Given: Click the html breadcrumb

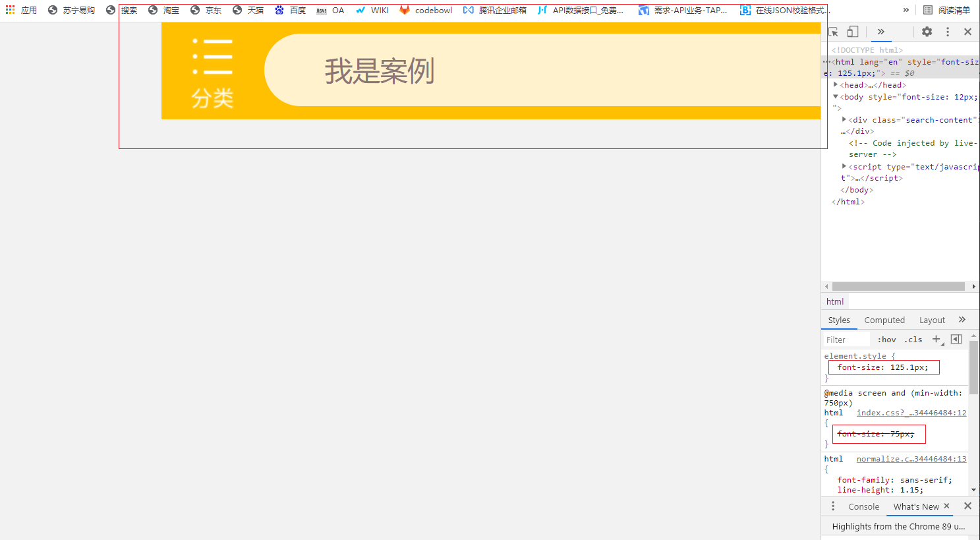Looking at the screenshot, I should click(x=835, y=301).
